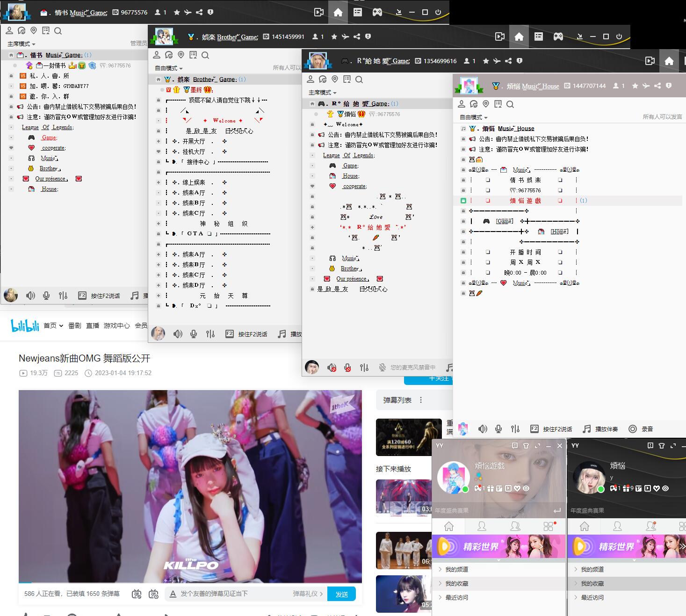
Task: Click 按住F2说话 in 烦恼 Music House window
Action: click(551, 429)
